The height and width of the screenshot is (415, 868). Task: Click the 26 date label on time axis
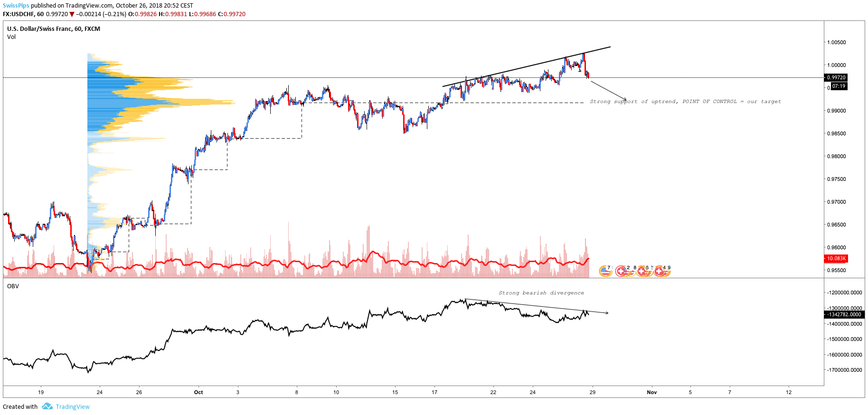139,393
